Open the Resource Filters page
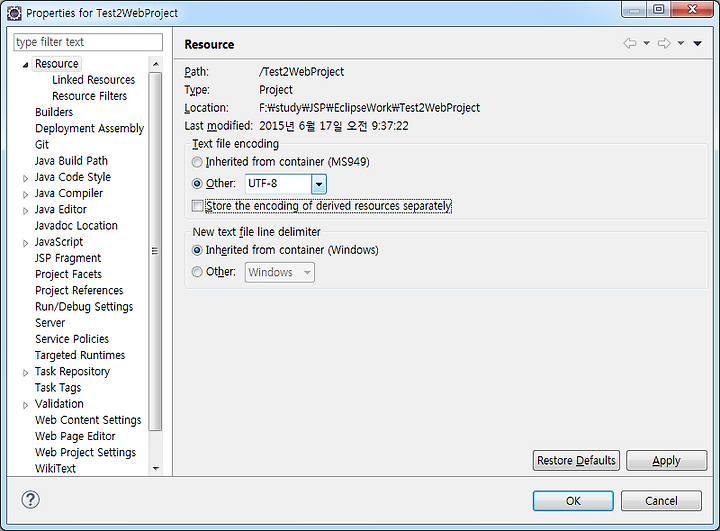This screenshot has width=720, height=531. pos(89,96)
